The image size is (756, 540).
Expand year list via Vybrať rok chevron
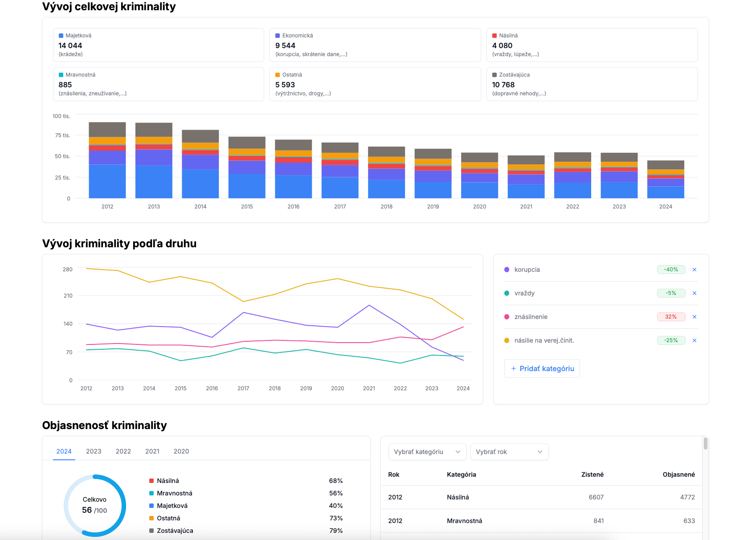pyautogui.click(x=540, y=452)
